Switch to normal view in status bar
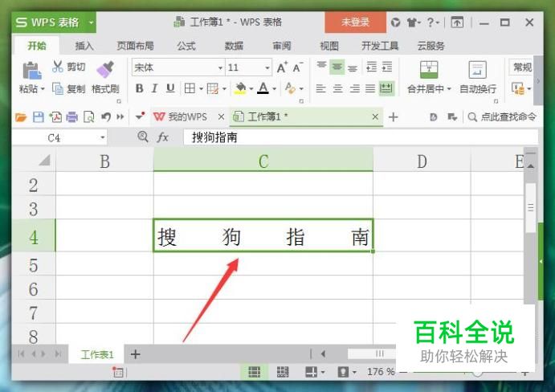This screenshot has height=392, width=555. [x=254, y=372]
